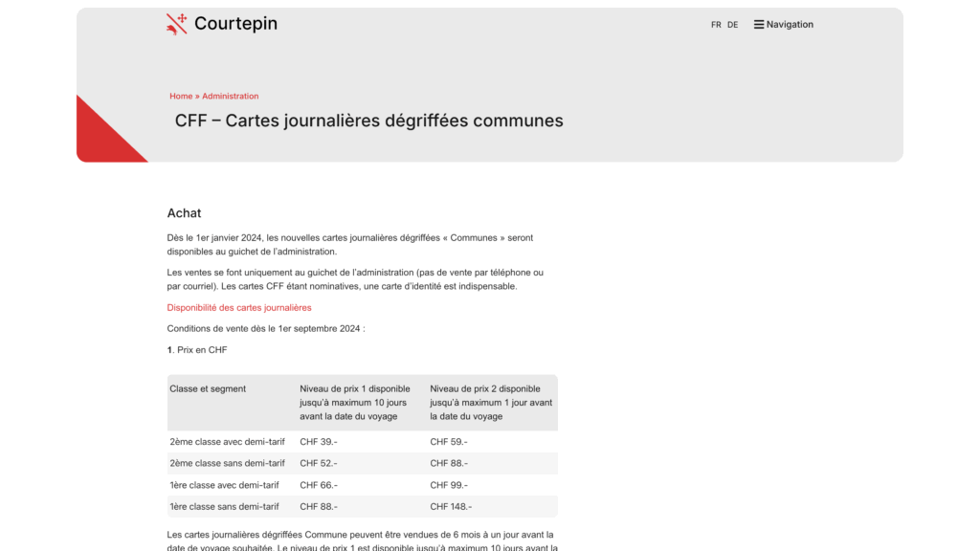Select the 2ème classe sans demi-tarif row label
The width and height of the screenshot is (980, 551).
click(x=227, y=463)
